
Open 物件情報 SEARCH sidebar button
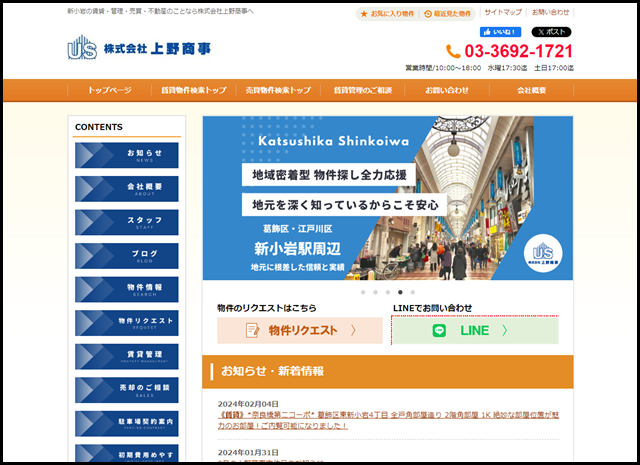(127, 289)
